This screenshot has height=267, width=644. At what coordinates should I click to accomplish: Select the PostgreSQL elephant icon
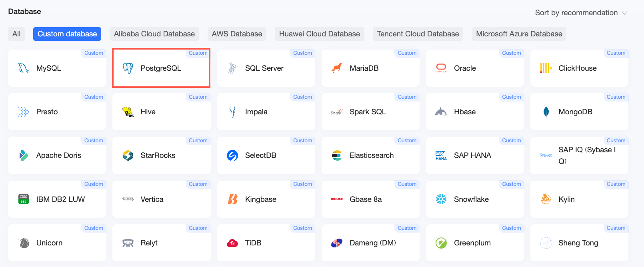[x=128, y=68]
